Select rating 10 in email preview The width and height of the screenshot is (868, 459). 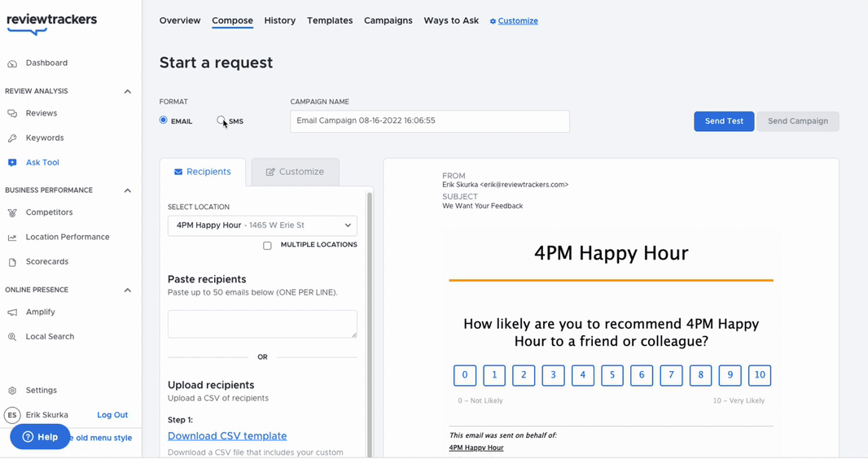tap(760, 375)
